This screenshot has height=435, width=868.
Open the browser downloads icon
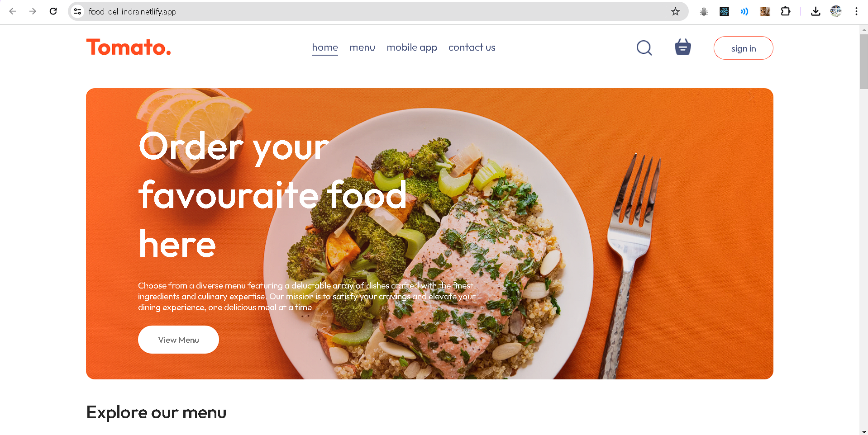click(x=816, y=11)
